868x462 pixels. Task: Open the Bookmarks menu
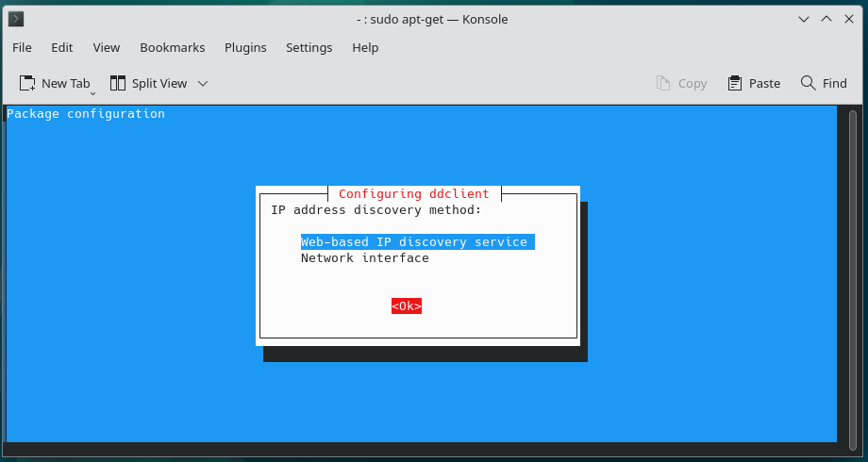[x=172, y=47]
